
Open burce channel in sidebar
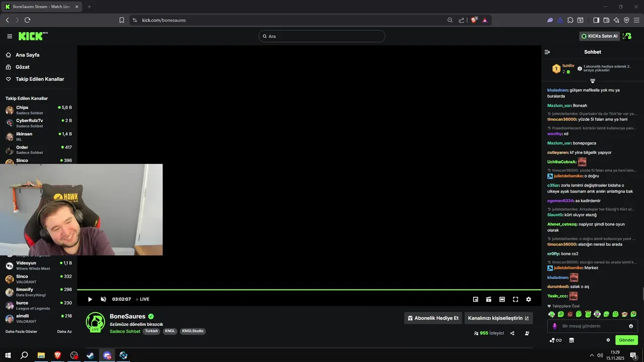pyautogui.click(x=38, y=305)
